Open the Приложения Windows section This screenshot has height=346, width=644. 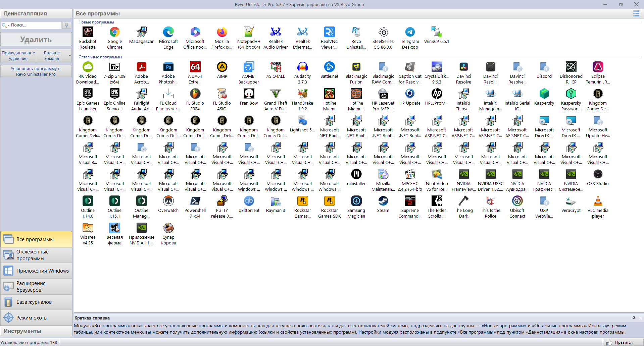36,271
